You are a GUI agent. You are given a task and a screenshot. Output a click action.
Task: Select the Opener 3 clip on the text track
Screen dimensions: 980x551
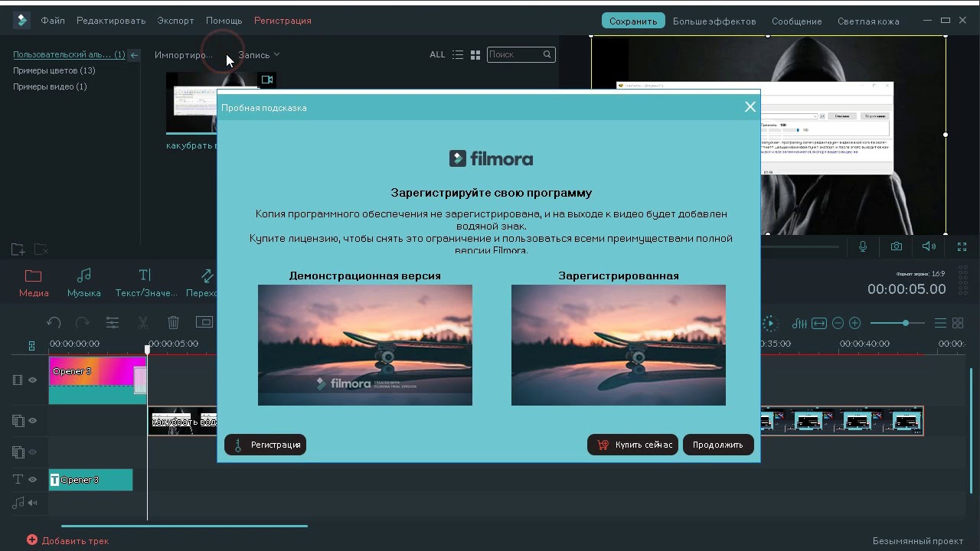pyautogui.click(x=90, y=480)
